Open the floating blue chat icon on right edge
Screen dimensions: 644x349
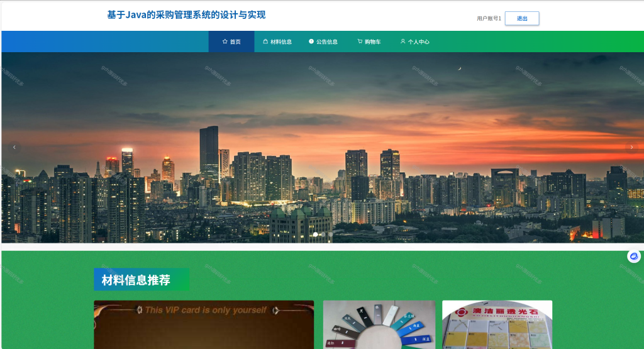point(634,256)
